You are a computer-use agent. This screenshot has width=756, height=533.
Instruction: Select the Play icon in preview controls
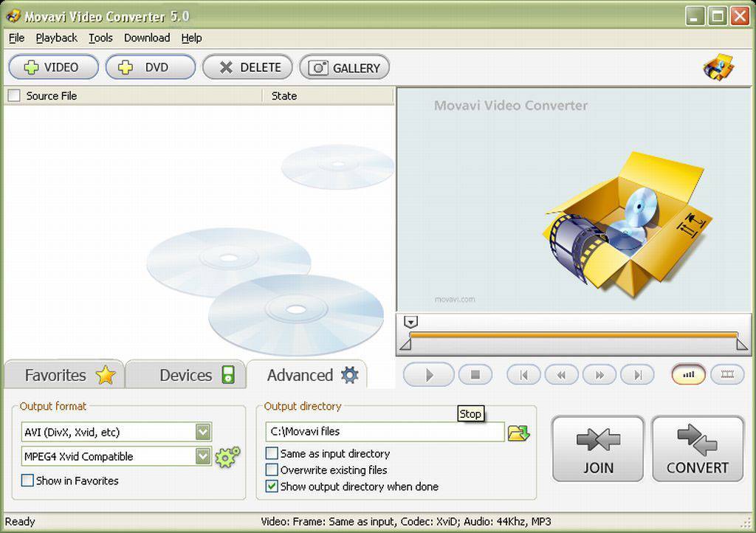[428, 374]
